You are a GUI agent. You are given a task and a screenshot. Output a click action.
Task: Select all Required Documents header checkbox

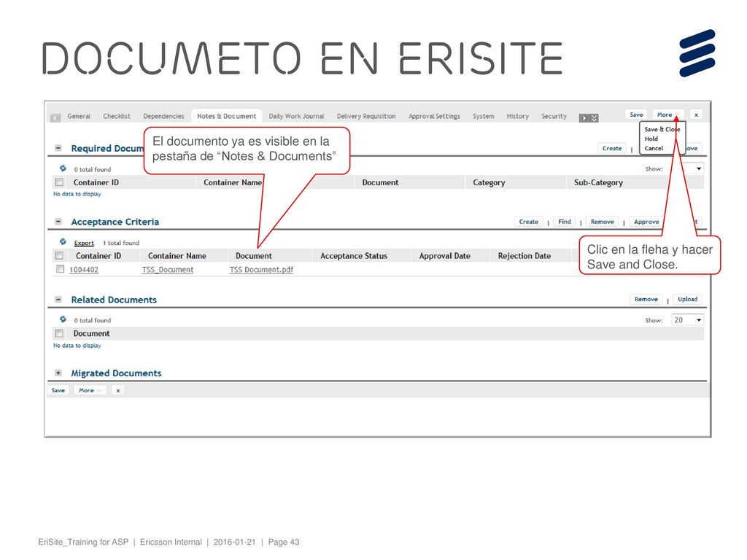[59, 182]
